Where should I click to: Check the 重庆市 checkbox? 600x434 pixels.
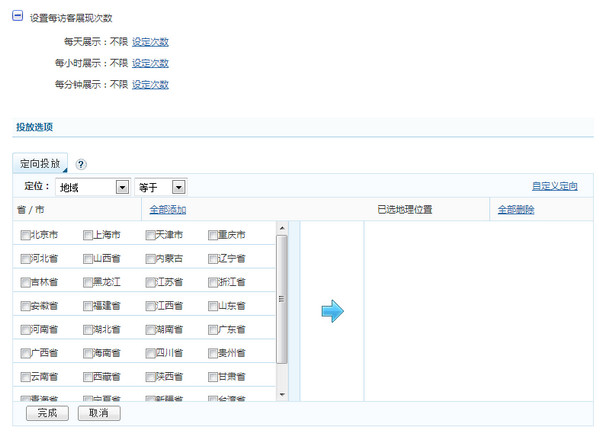pyautogui.click(x=213, y=235)
